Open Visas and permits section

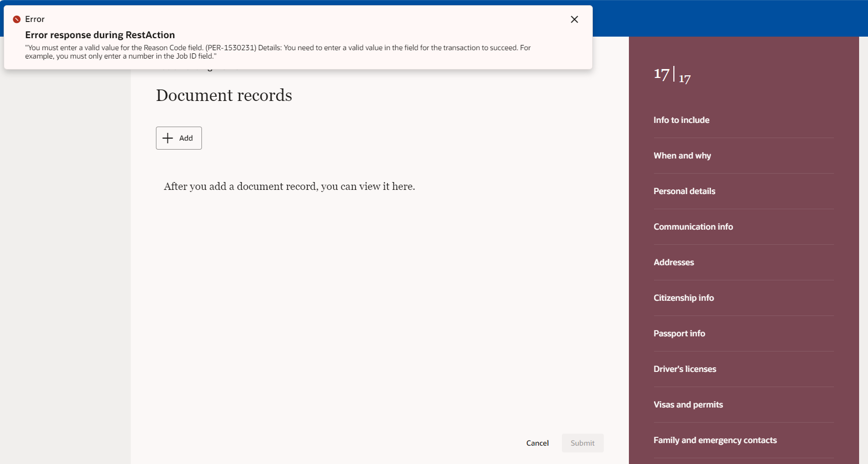point(688,404)
